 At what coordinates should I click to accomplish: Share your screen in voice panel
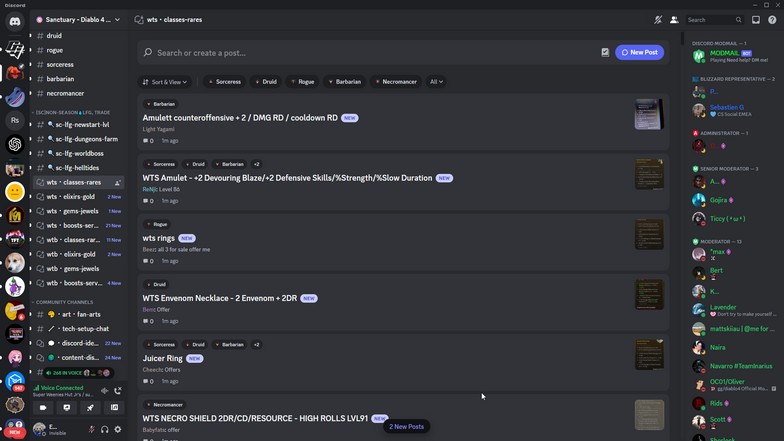(x=66, y=408)
